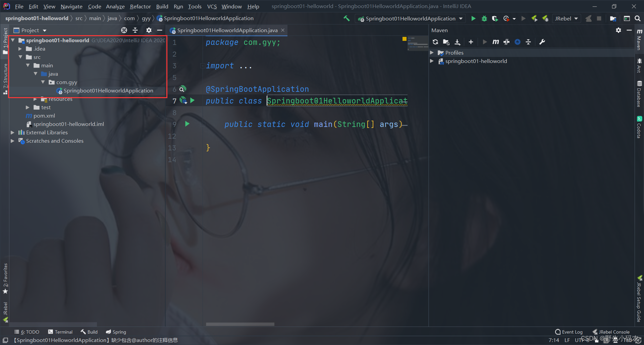Image resolution: width=644 pixels, height=345 pixels.
Task: Expand External Libraries node
Action: coord(12,132)
